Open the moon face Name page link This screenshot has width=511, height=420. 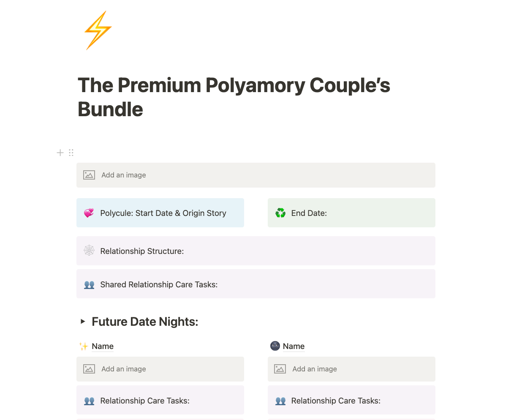294,346
